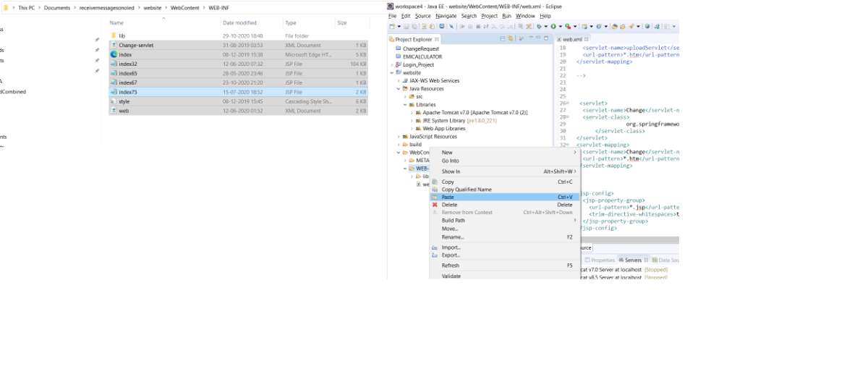
Task: Select the Project Explorer tab
Action: (412, 38)
